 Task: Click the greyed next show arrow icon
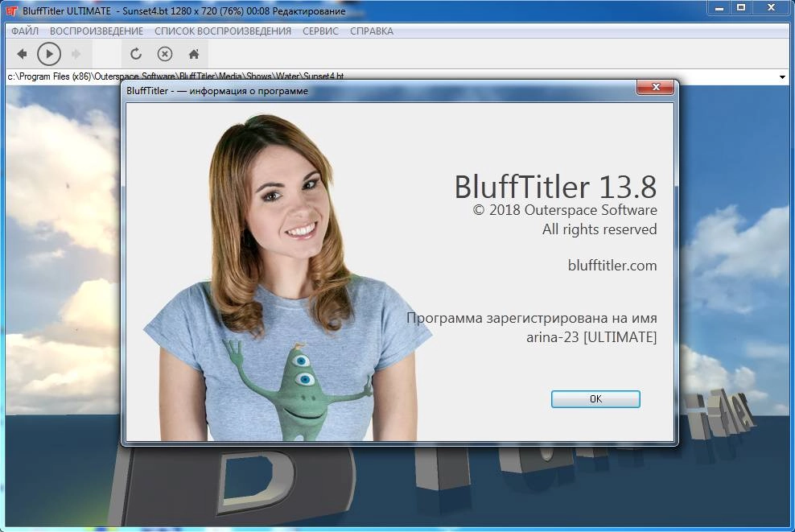point(76,54)
